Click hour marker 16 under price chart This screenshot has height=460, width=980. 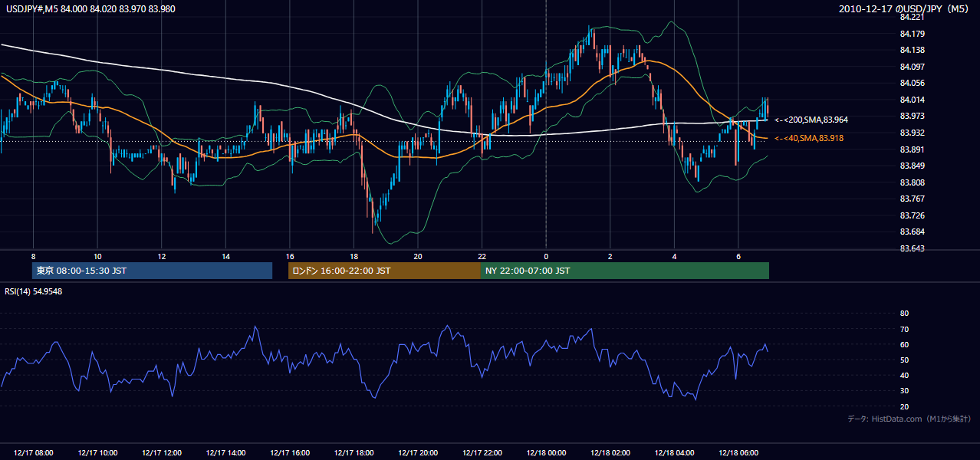coord(290,256)
